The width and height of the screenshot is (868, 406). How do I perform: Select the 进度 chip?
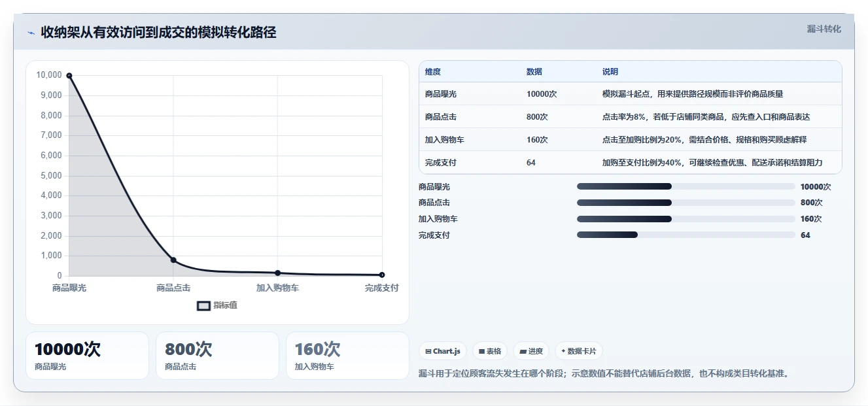[x=531, y=351]
